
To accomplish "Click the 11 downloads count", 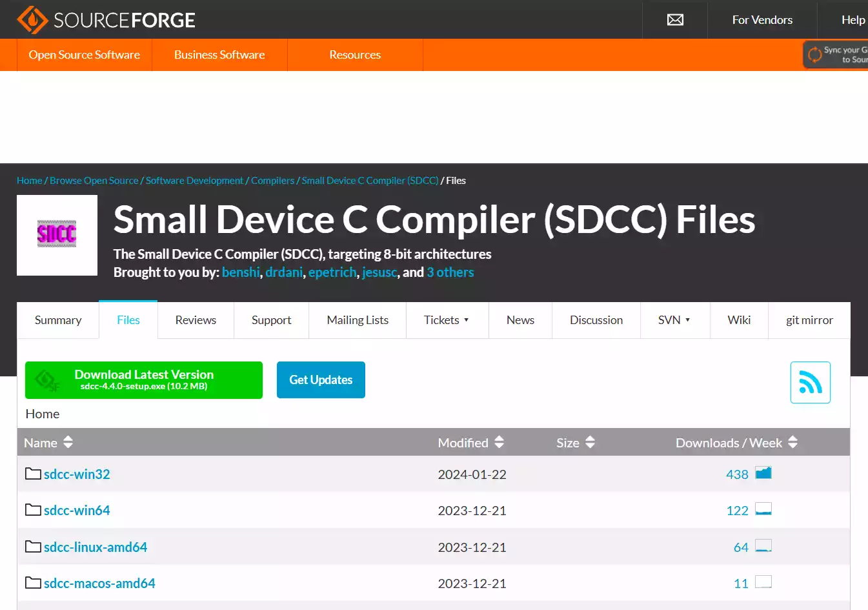I will click(x=741, y=584).
